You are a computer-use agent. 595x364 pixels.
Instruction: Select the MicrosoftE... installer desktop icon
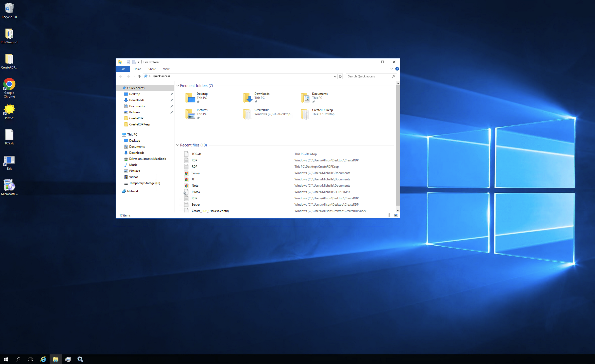point(9,187)
